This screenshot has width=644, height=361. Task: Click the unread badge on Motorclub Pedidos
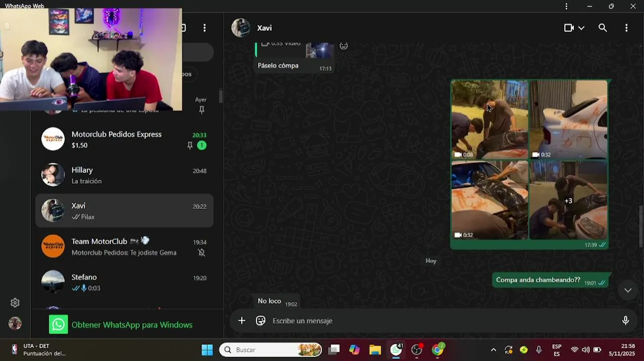pyautogui.click(x=202, y=145)
